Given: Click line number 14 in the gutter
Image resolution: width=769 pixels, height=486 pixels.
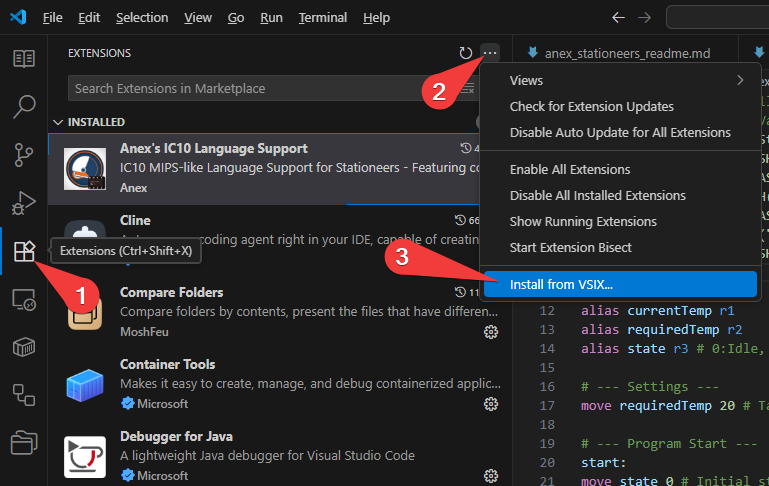Looking at the screenshot, I should (547, 349).
